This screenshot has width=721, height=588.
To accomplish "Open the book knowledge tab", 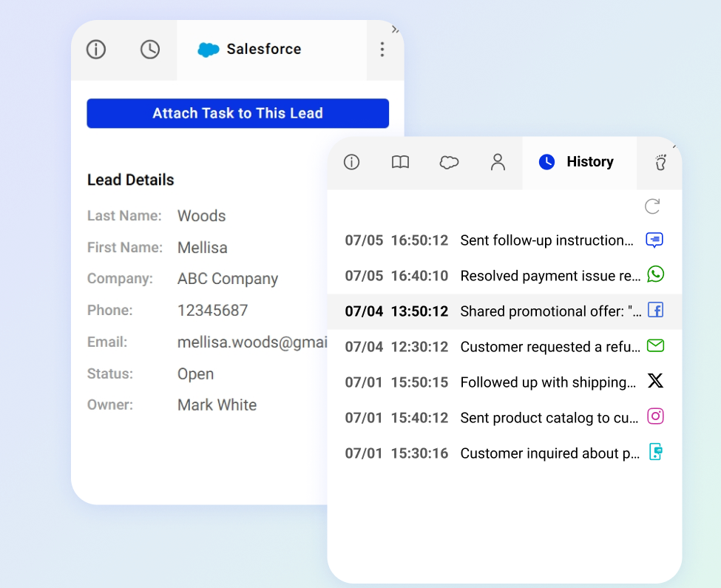I will pos(400,162).
